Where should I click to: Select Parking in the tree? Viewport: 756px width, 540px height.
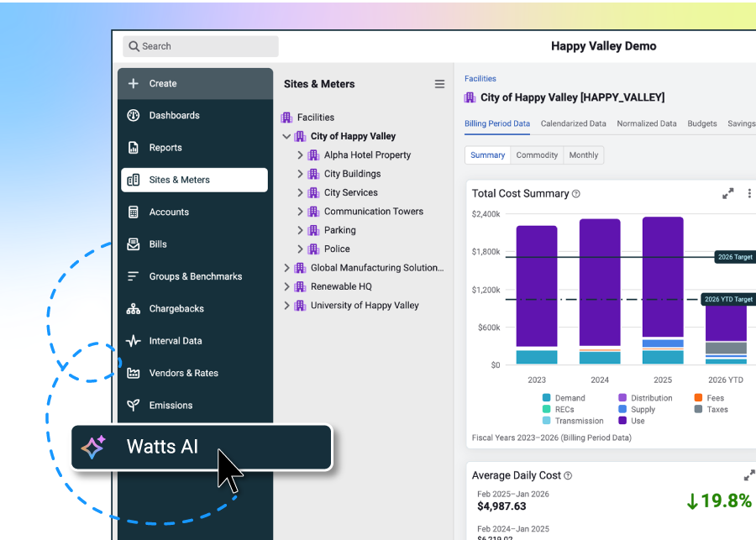(x=340, y=230)
